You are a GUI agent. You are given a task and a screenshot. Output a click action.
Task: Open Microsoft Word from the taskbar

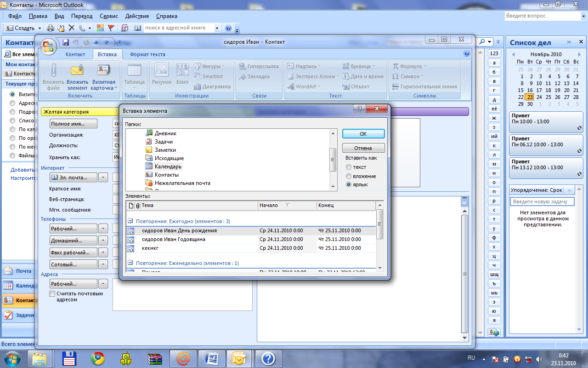(x=212, y=358)
